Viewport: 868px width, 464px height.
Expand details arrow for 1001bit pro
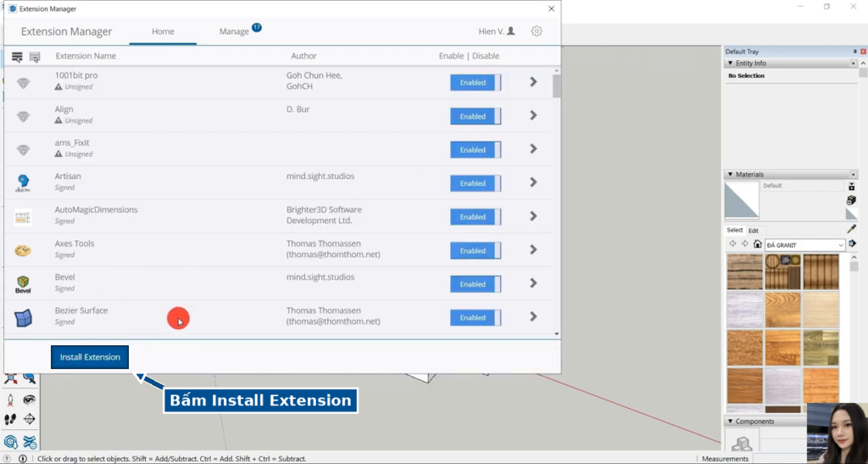point(534,82)
